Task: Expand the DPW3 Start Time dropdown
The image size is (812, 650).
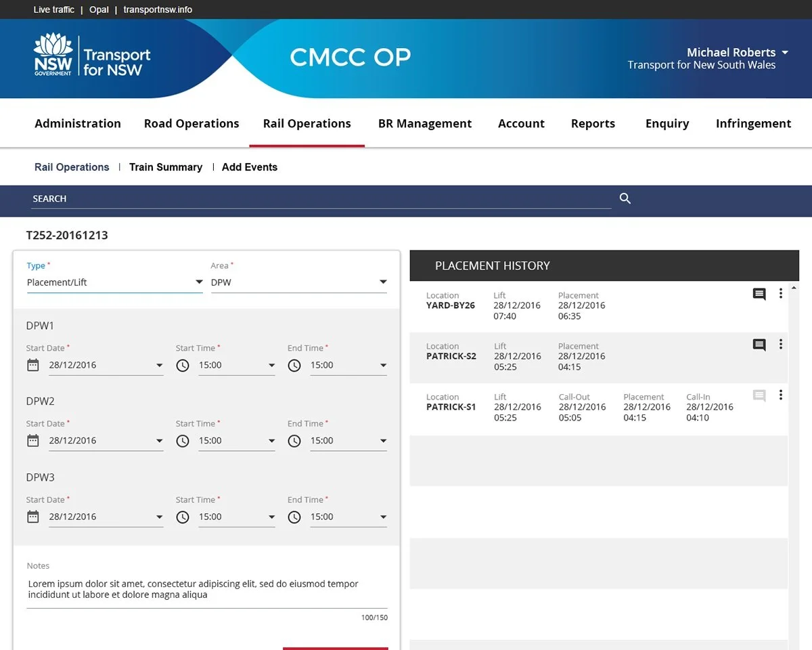Action: (271, 517)
